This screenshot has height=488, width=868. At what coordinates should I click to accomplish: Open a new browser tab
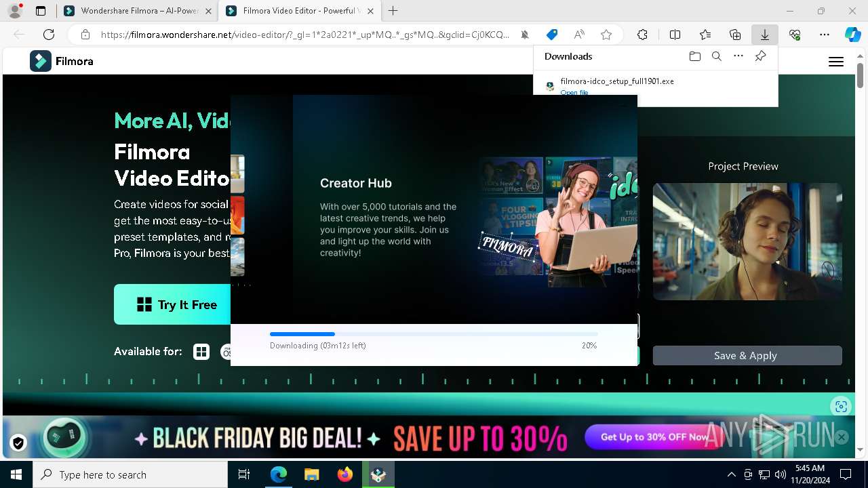(393, 11)
